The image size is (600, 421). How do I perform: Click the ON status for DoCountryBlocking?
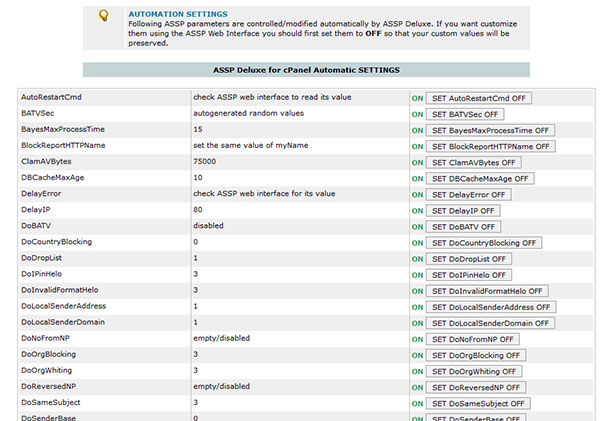(x=417, y=243)
